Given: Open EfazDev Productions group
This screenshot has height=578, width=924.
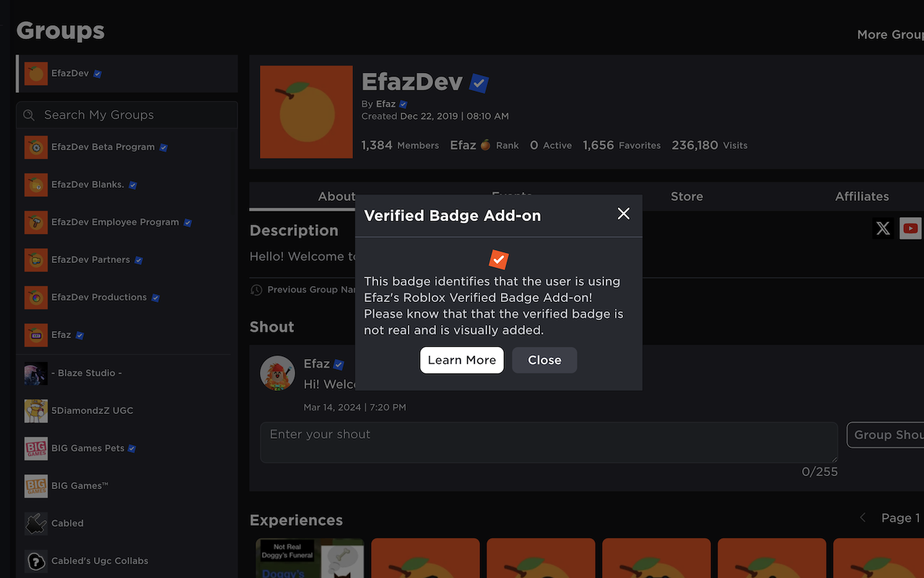Looking at the screenshot, I should [127, 297].
